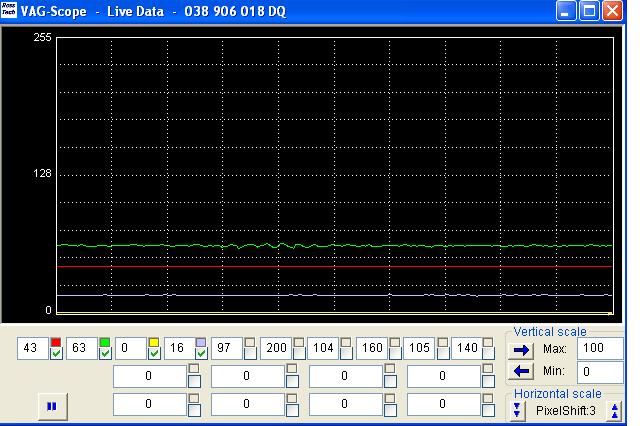This screenshot has height=426, width=640.
Task: Toggle the light blue channel checkbox
Action: (201, 354)
